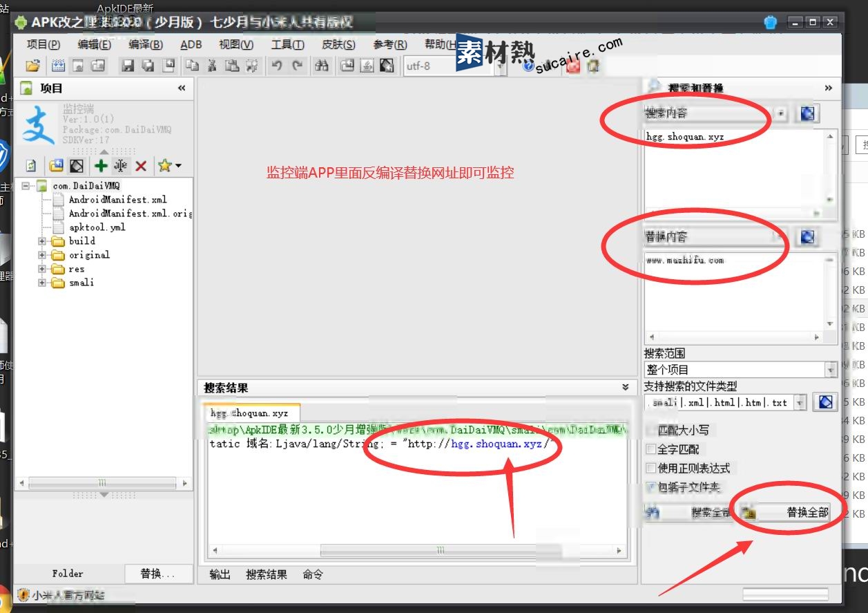The width and height of the screenshot is (868, 613).
Task: Collapse the com.DaiDaiVMQ root node
Action: click(x=26, y=186)
